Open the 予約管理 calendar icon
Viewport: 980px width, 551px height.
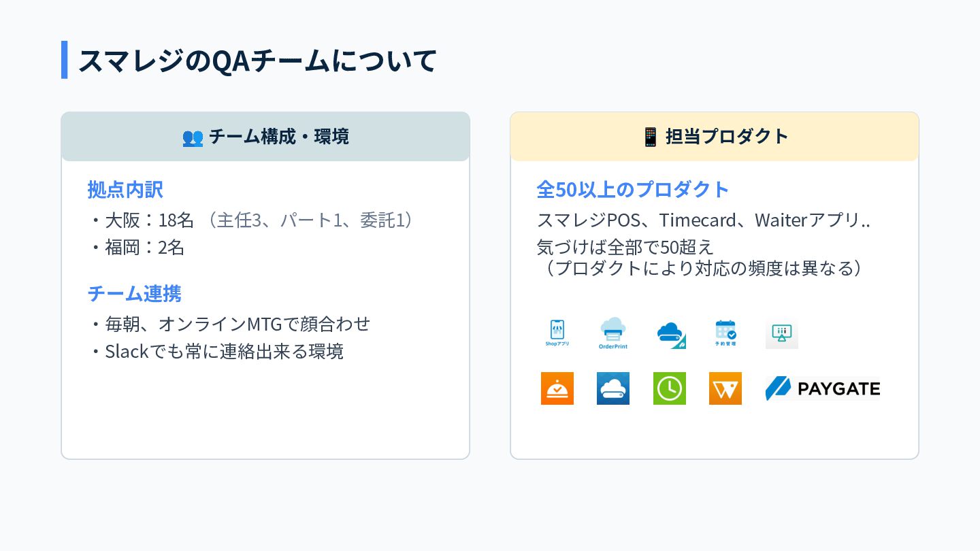pyautogui.click(x=725, y=333)
